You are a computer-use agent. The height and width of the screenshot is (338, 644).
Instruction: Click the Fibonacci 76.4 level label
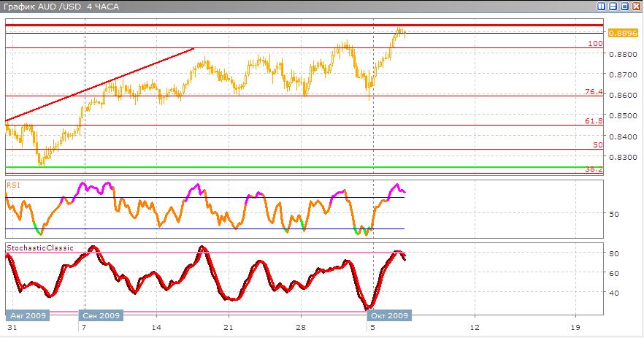(x=594, y=92)
